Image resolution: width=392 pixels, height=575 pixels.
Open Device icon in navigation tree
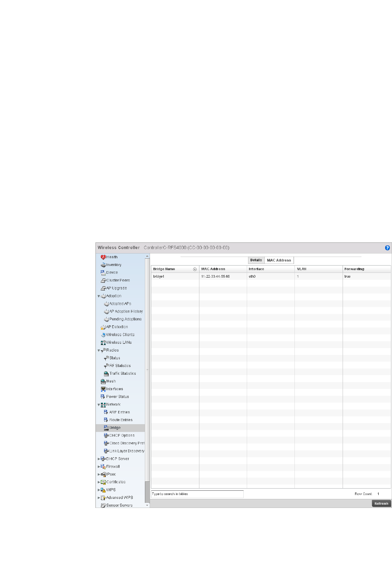[x=103, y=272]
